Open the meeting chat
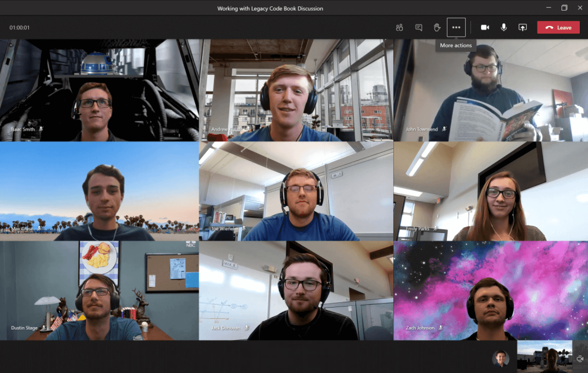The width and height of the screenshot is (588, 373). [419, 27]
